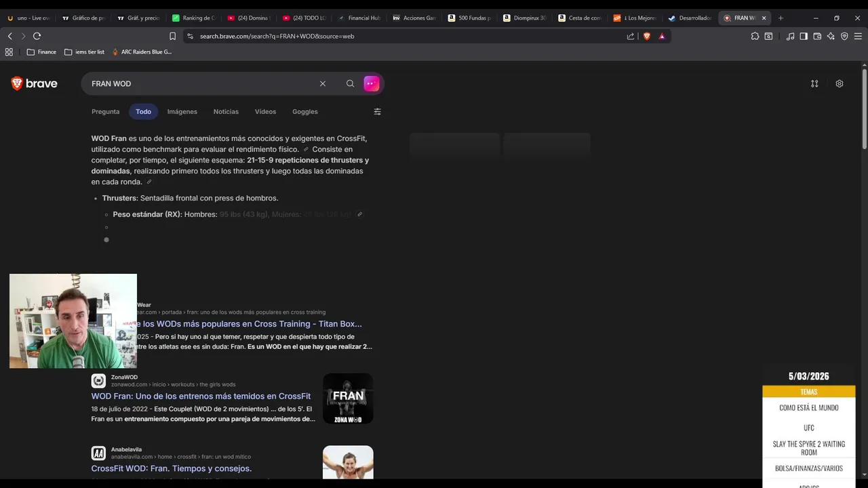868x488 pixels.
Task: Open the Leo AI sparkle icon
Action: click(831, 36)
